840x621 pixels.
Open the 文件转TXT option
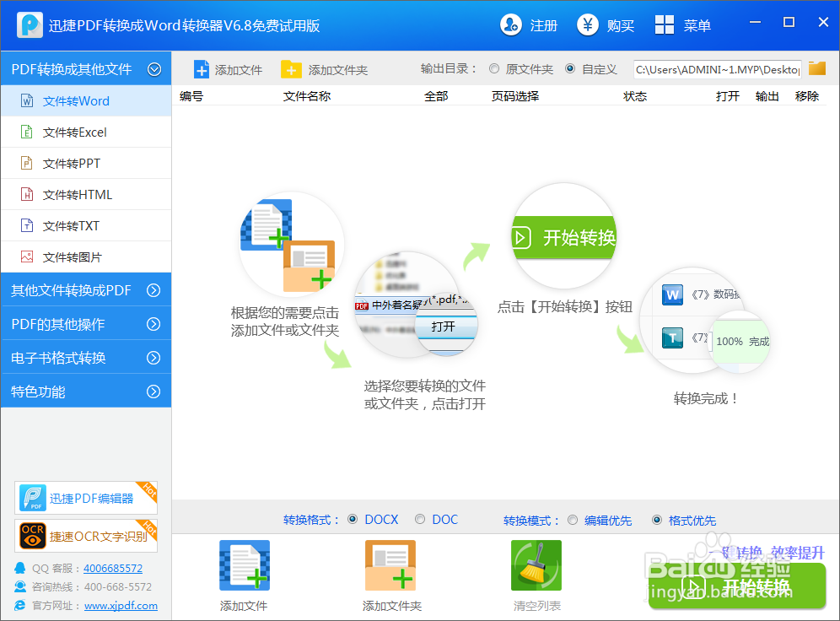point(86,225)
